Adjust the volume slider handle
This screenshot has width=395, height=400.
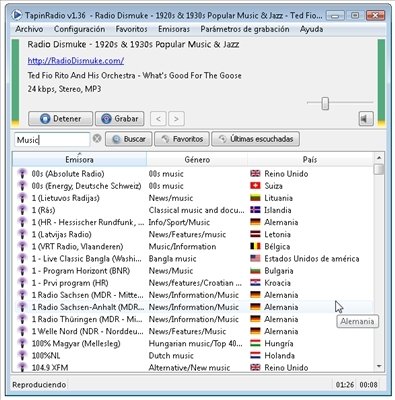(x=325, y=103)
